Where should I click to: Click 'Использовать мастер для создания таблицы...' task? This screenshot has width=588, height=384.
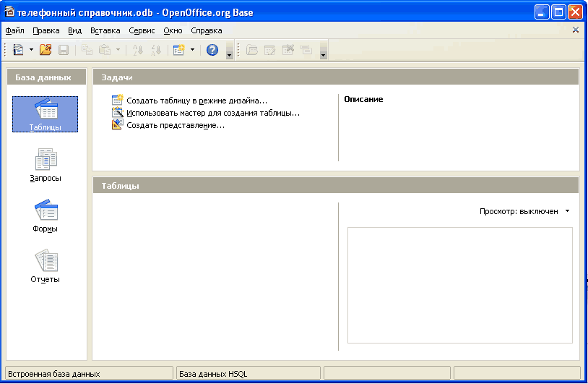[212, 113]
